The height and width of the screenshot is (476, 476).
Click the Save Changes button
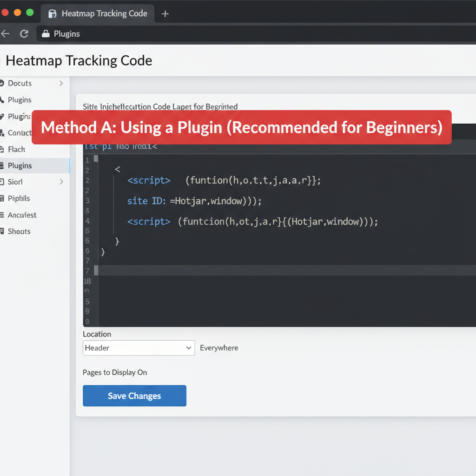click(x=134, y=396)
